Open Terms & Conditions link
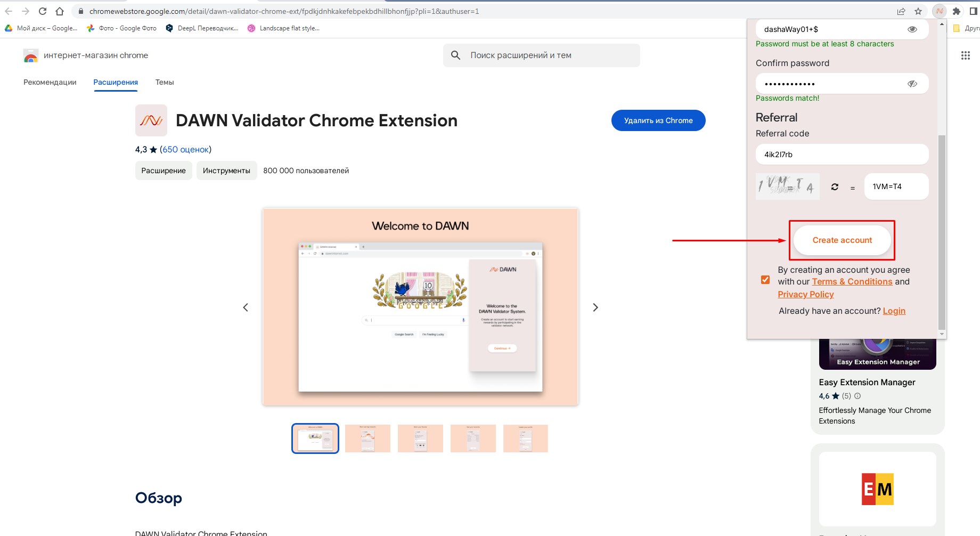This screenshot has height=536, width=980. [852, 281]
